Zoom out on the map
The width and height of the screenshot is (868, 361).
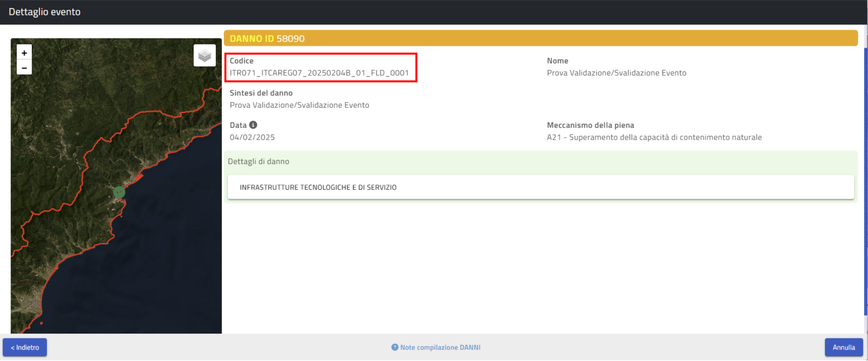pyautogui.click(x=24, y=68)
